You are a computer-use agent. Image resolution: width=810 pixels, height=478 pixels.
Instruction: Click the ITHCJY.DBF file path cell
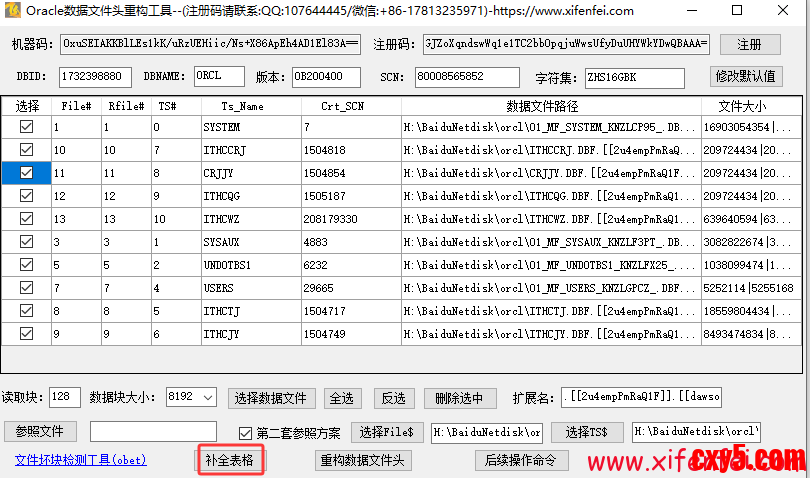[x=551, y=334]
